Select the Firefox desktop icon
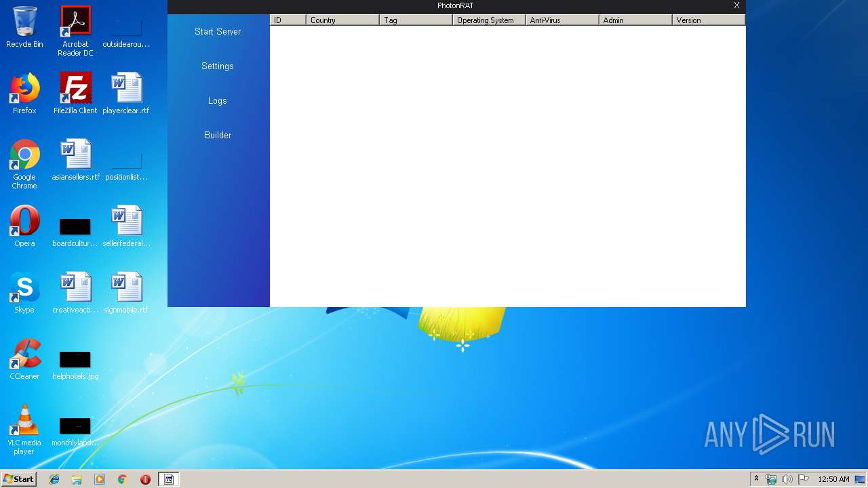 point(24,94)
